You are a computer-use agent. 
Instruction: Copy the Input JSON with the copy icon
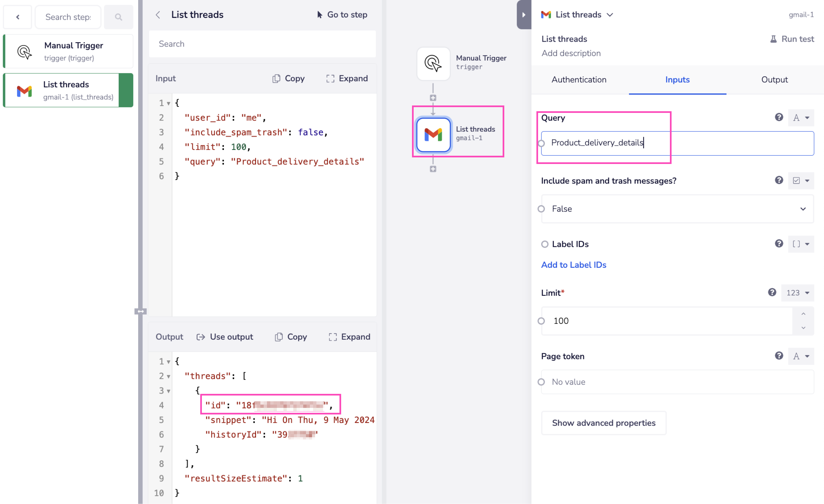[276, 78]
